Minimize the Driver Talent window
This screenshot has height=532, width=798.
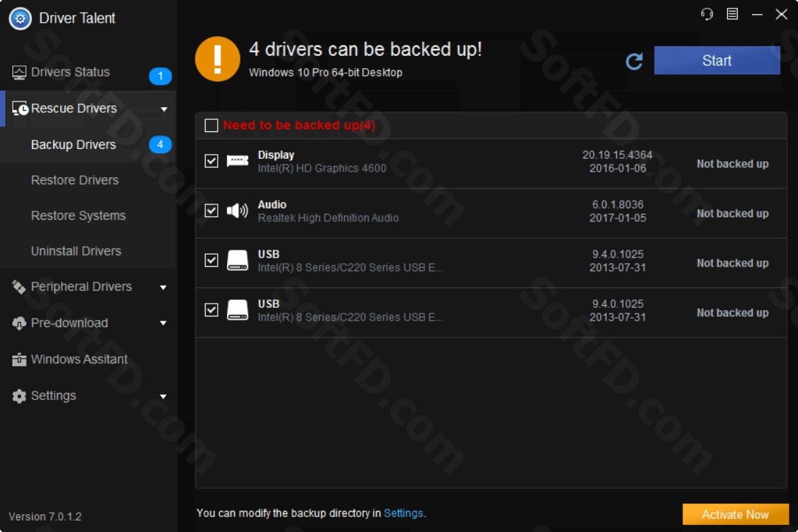point(758,14)
